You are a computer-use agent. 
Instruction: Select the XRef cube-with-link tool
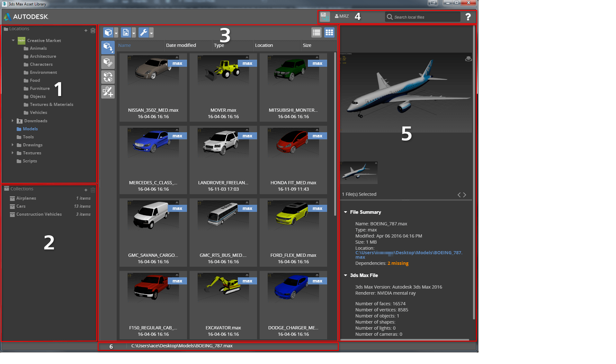(108, 62)
